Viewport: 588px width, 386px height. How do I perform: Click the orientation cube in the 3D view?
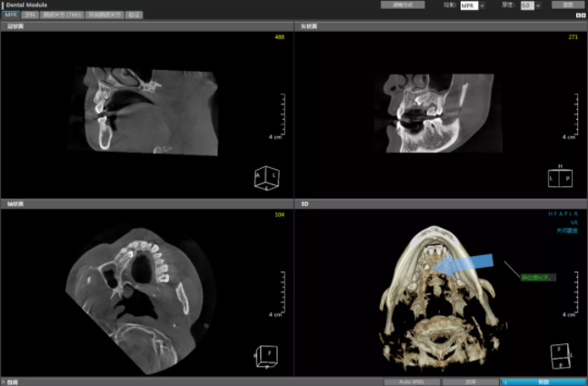[560, 355]
